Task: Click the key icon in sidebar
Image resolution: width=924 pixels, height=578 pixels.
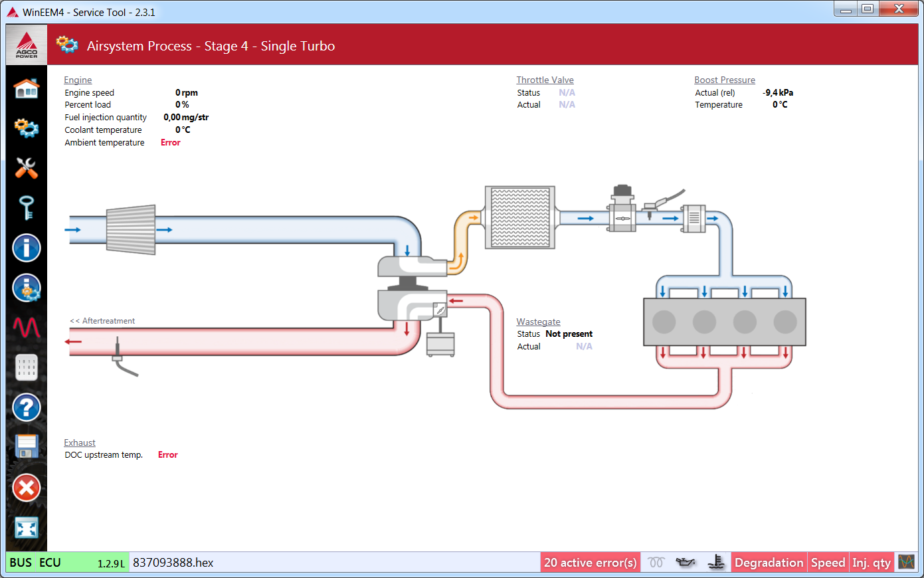Action: (27, 208)
